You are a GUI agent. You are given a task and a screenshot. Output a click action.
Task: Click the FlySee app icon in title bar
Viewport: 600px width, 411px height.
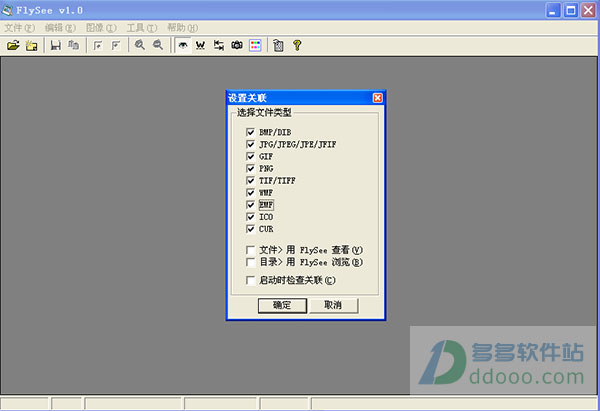click(x=7, y=10)
